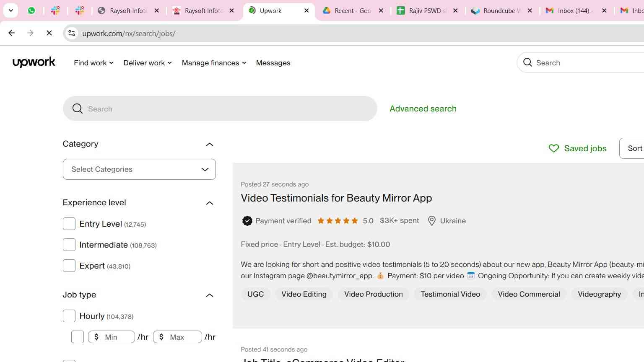
Task: Click 'Posted 41 seconds ago' text
Action: [274, 349]
